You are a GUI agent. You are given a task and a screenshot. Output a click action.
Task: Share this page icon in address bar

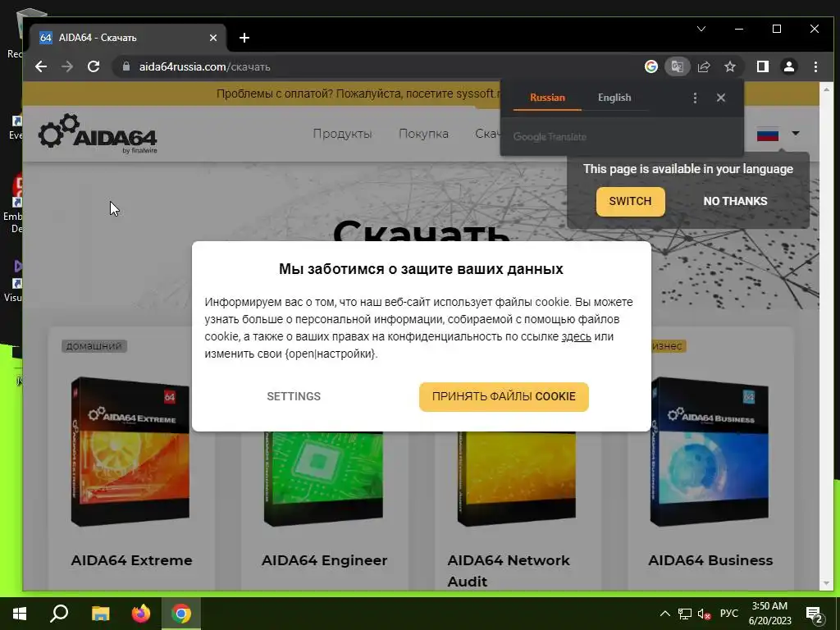(x=703, y=66)
